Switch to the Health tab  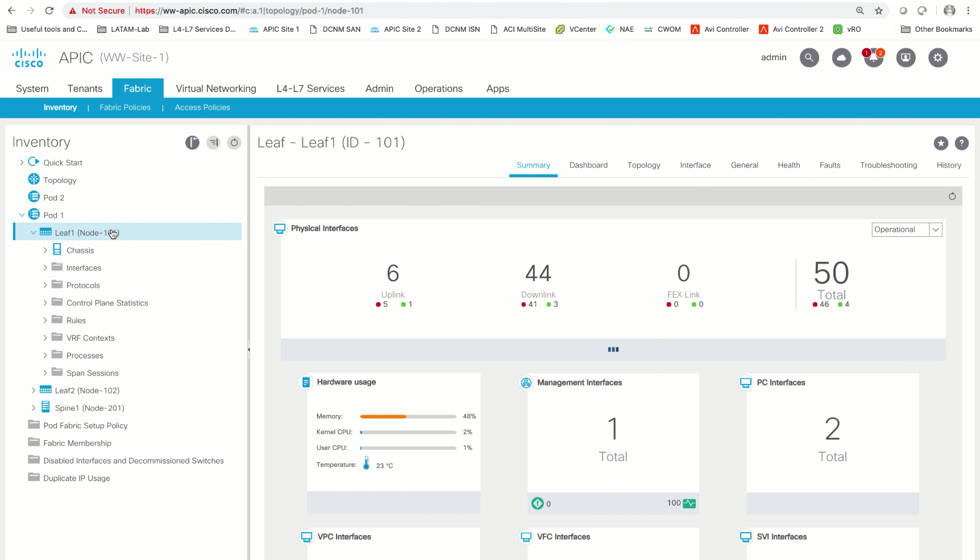click(788, 165)
